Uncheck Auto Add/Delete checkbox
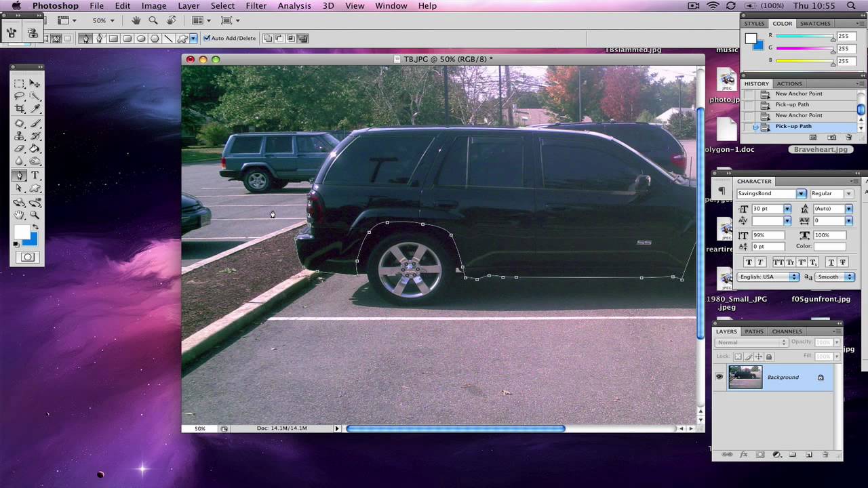Screen dimensions: 868x488 (x=208, y=39)
